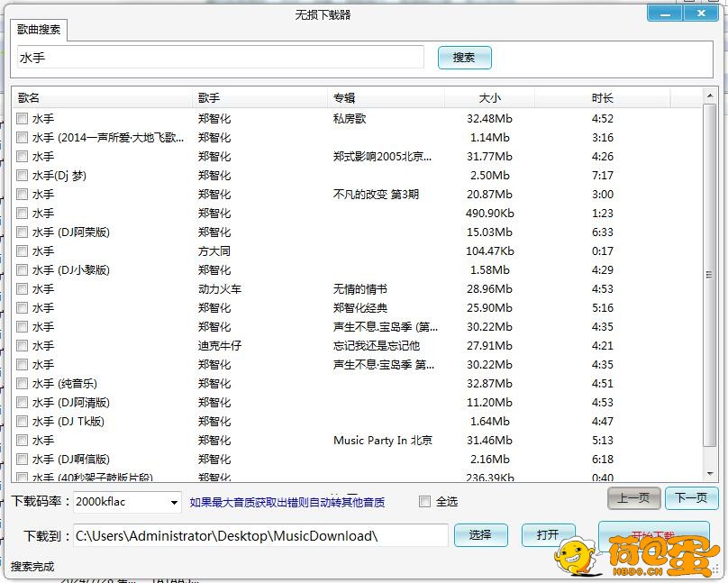
Task: Click the duration value 7:17
Action: 602,176
